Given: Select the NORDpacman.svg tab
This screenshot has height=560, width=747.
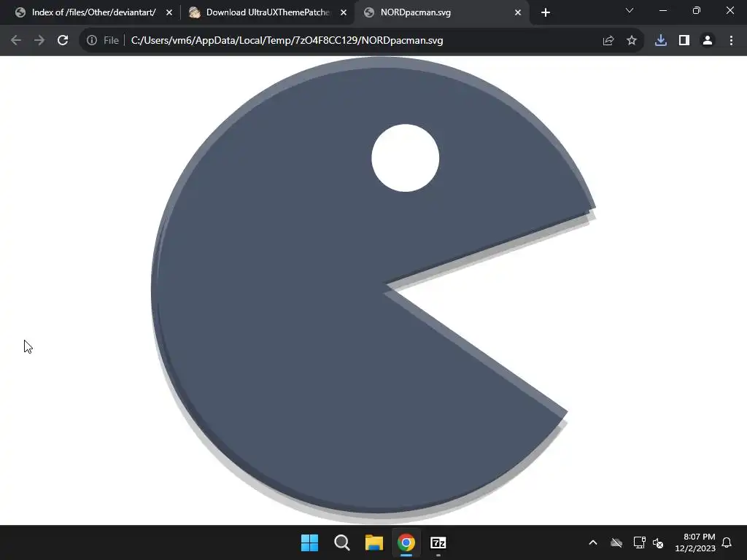Looking at the screenshot, I should click(443, 12).
